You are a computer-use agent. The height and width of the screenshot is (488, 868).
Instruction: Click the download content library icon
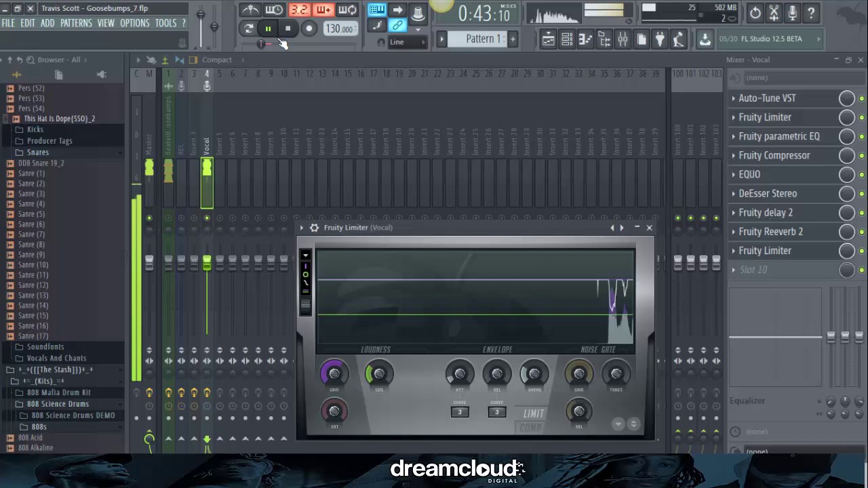click(x=705, y=39)
